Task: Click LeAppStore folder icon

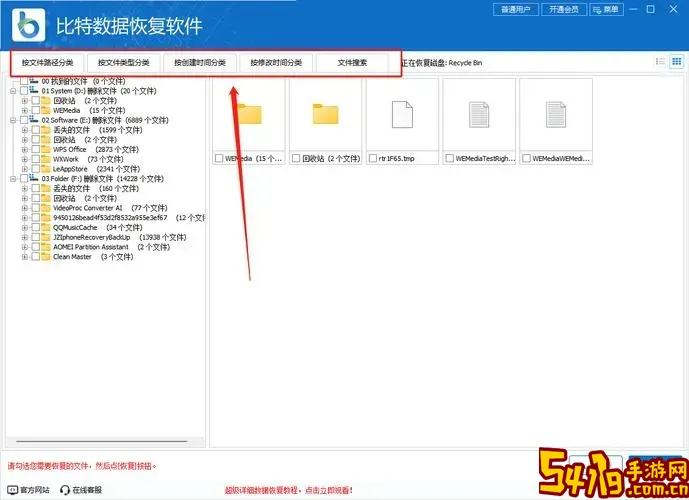Action: (x=46, y=169)
